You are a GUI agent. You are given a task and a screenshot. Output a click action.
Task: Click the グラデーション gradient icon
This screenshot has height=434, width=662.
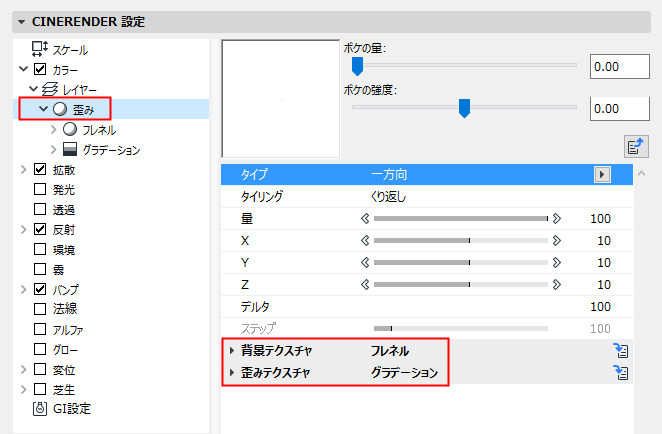[70, 149]
